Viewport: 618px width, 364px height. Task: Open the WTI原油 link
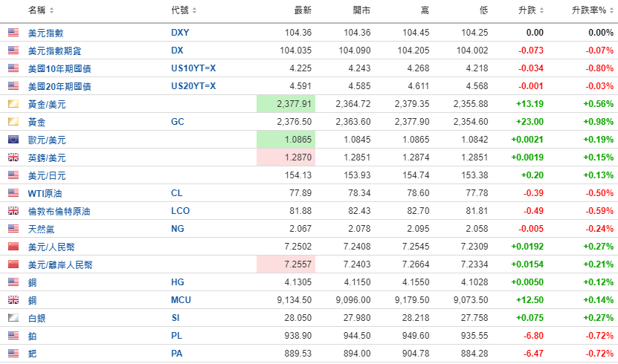pyautogui.click(x=44, y=193)
